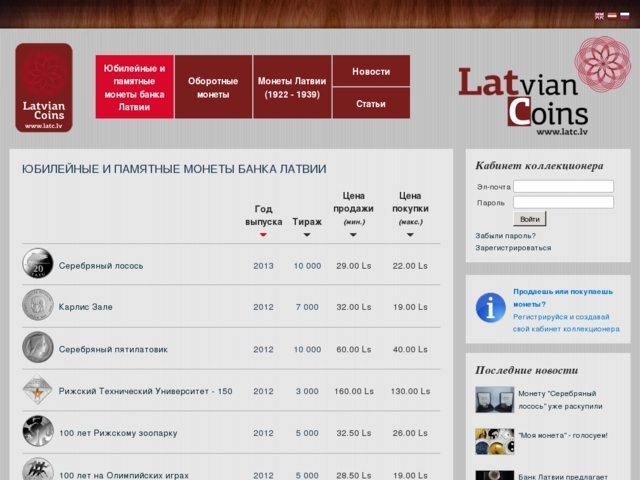The height and width of the screenshot is (480, 640).
Task: Click Забыли пароль? link
Action: [x=505, y=236]
